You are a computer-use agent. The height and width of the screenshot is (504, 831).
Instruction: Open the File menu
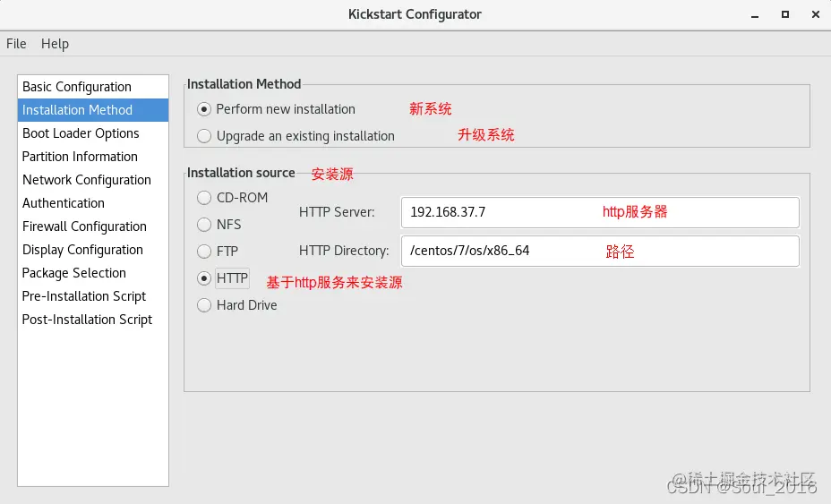coord(16,44)
